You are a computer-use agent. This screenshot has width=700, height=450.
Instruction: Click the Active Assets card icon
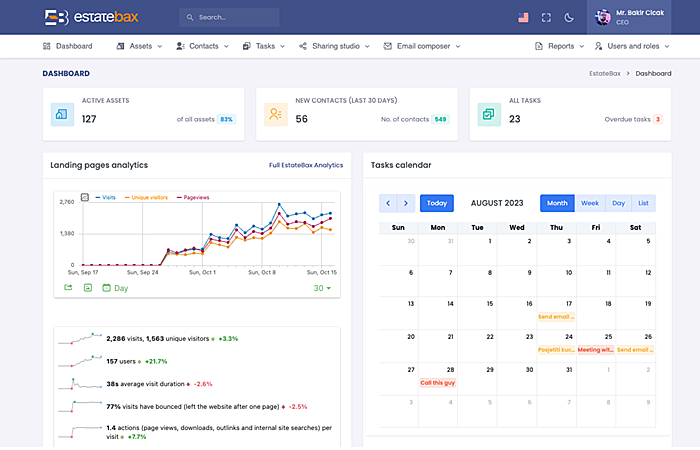(x=62, y=114)
